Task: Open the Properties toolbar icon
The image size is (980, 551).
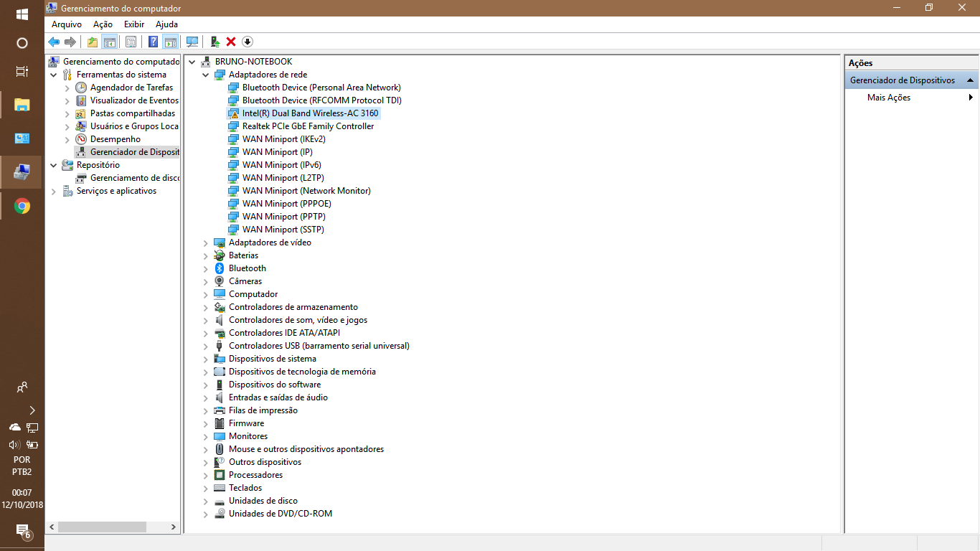Action: pos(131,42)
